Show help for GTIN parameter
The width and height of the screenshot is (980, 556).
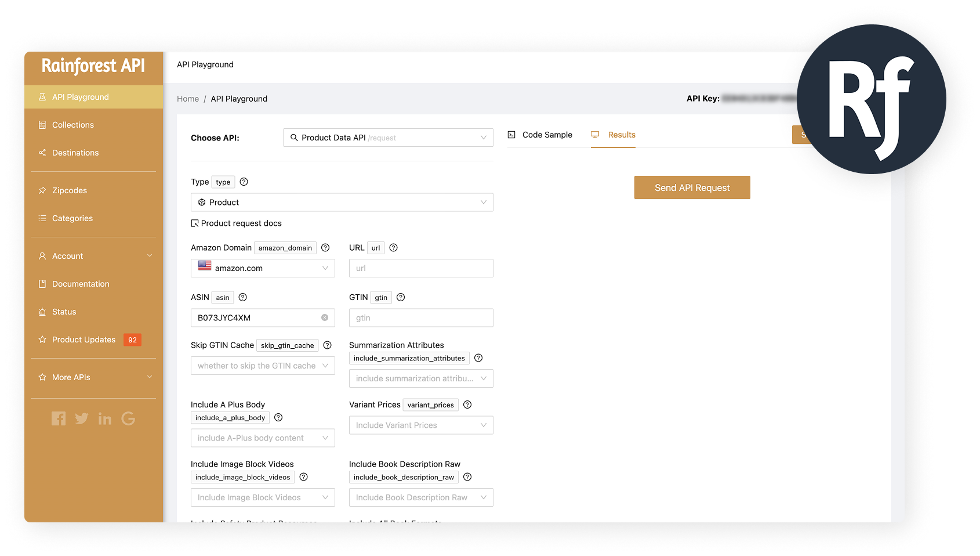pyautogui.click(x=401, y=297)
